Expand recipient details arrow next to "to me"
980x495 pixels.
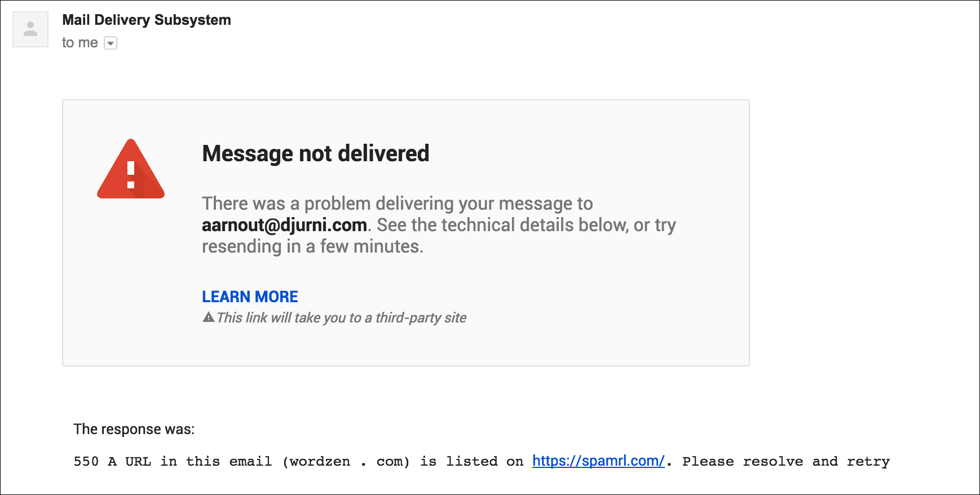coord(111,43)
